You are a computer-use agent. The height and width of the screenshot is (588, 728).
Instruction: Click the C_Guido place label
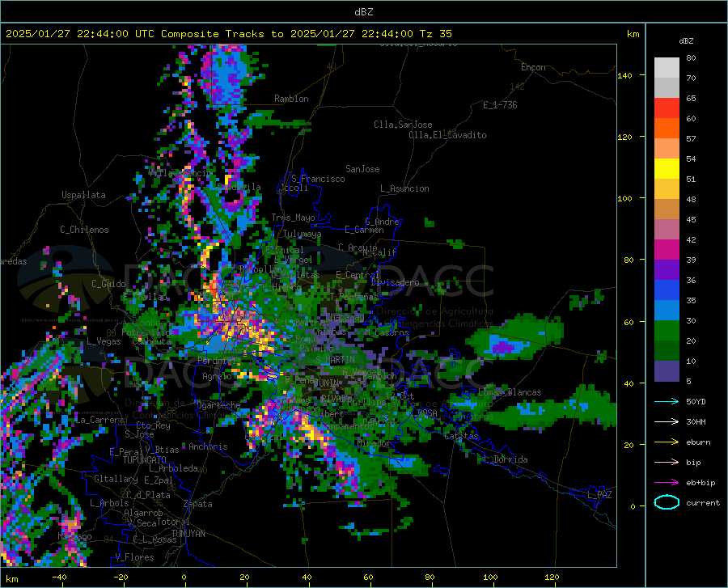click(x=108, y=284)
